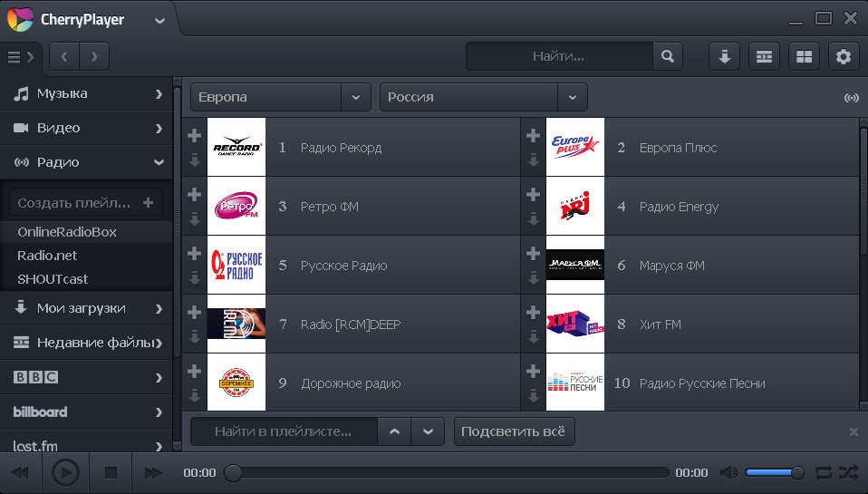Add Радио Energy with its plus icon

pyautogui.click(x=533, y=194)
